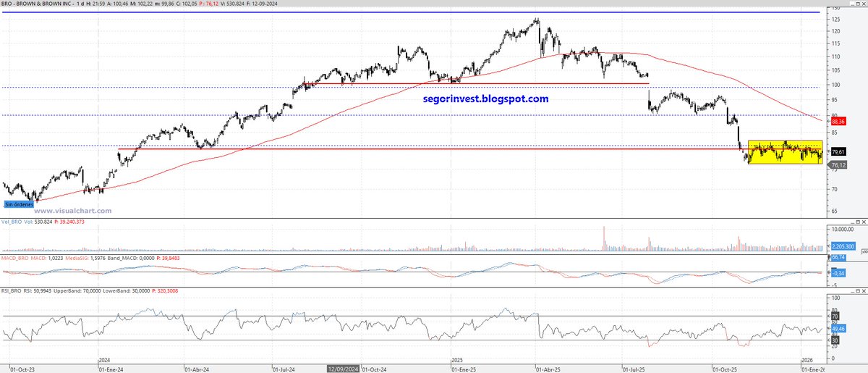Screen dimensions: 868x373
Task: Click the 2025 year label on time axis
Action: pos(456,359)
